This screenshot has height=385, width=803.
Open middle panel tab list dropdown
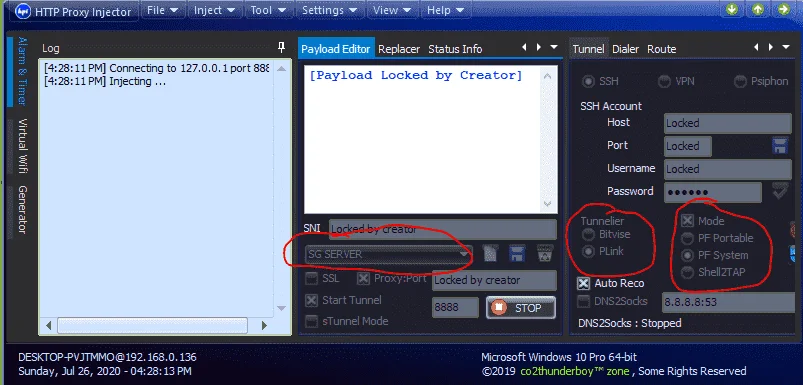tap(554, 47)
